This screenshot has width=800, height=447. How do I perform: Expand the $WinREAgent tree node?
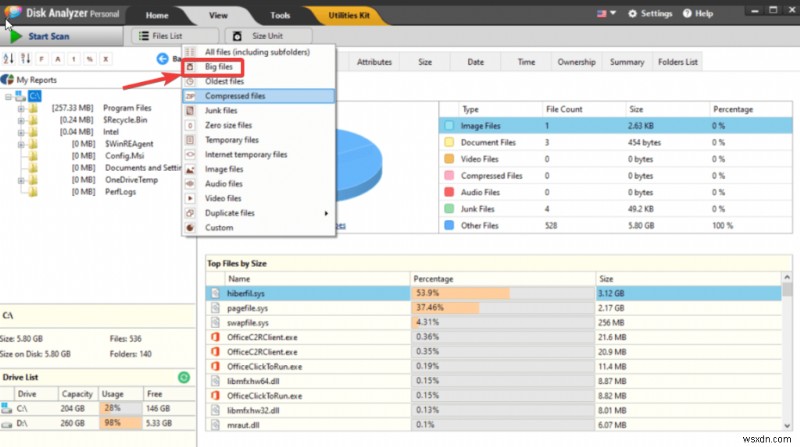[x=21, y=144]
